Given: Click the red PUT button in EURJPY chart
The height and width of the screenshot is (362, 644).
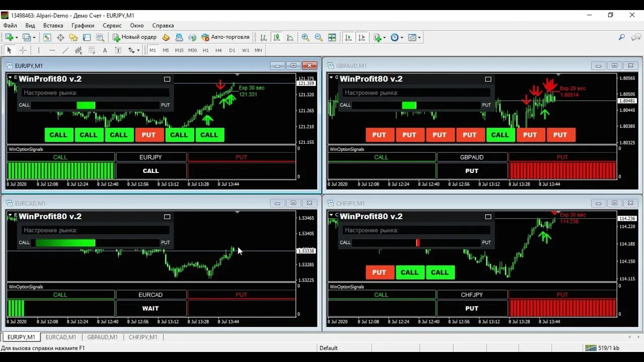Looking at the screenshot, I should tap(149, 135).
